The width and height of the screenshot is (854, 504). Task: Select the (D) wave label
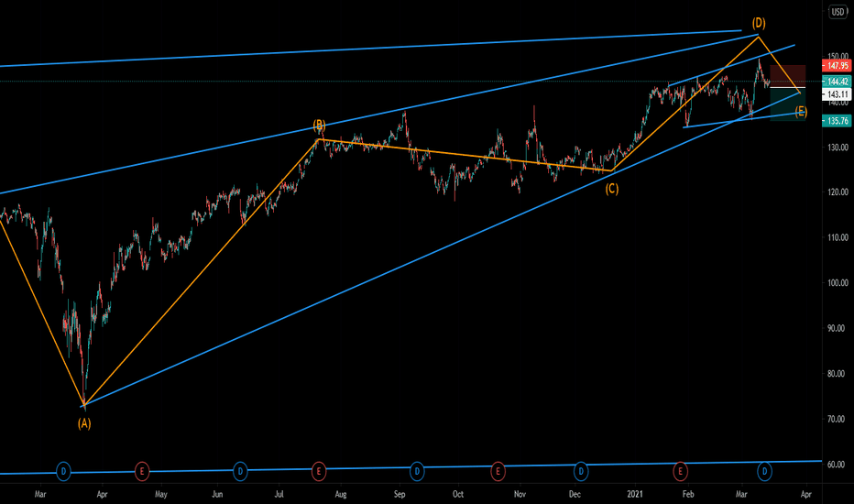point(759,23)
